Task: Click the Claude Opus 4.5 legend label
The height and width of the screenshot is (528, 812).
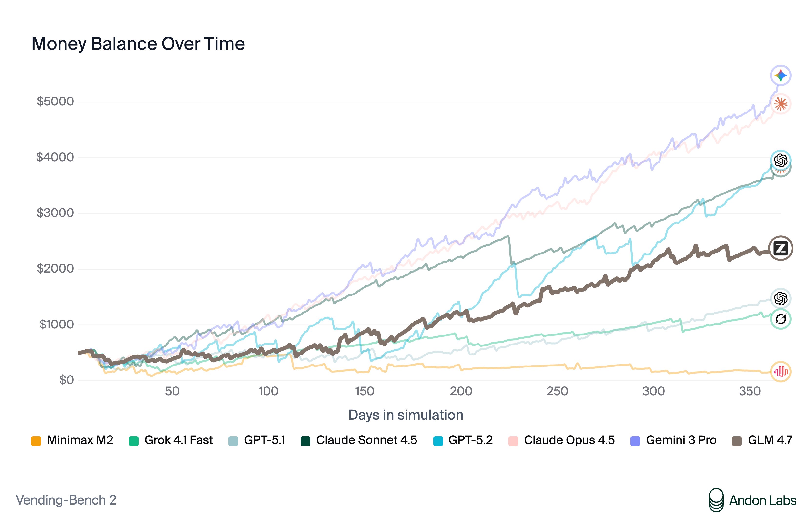Action: click(x=569, y=440)
